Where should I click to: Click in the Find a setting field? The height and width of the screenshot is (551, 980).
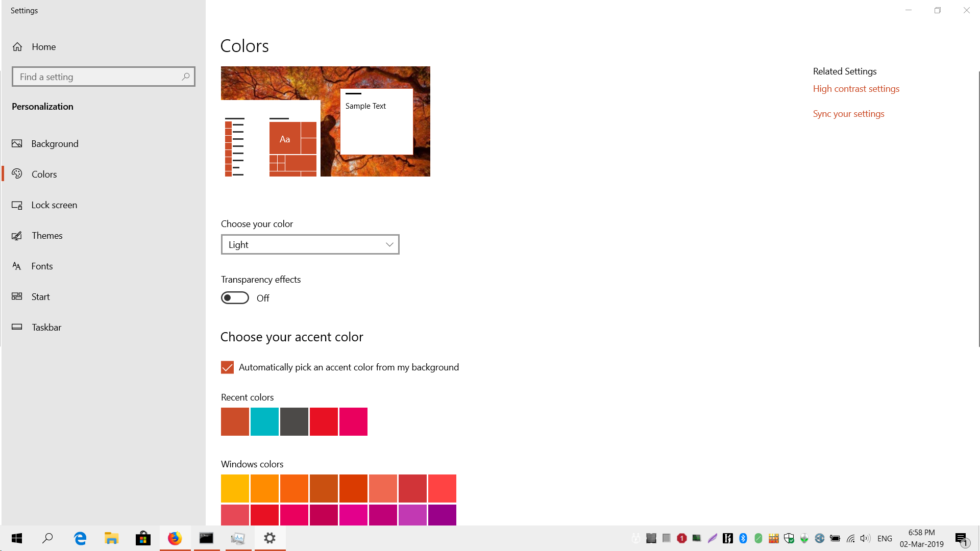(97, 77)
